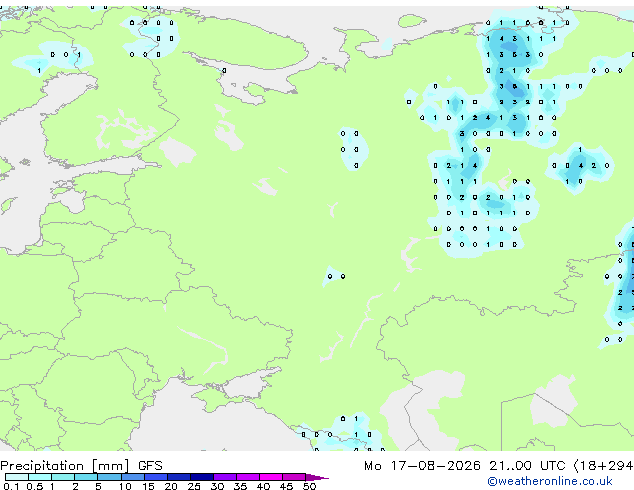Click the 45–50 mm legend swatch

[x=294, y=477]
